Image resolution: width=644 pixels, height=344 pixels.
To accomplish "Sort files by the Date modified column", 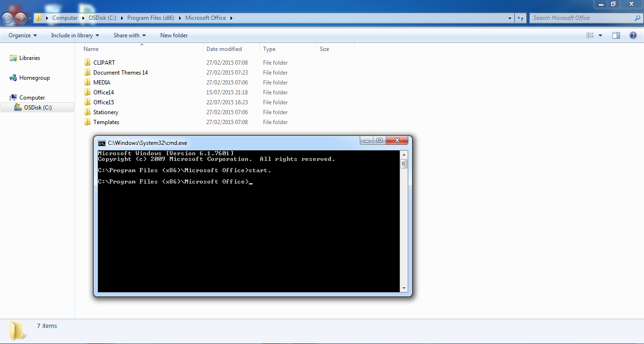I will [224, 49].
